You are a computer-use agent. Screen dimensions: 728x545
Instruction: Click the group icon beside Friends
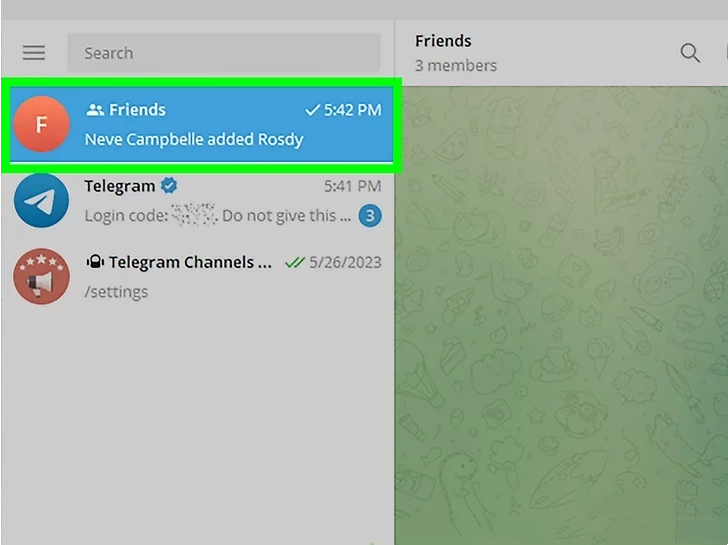[95, 110]
